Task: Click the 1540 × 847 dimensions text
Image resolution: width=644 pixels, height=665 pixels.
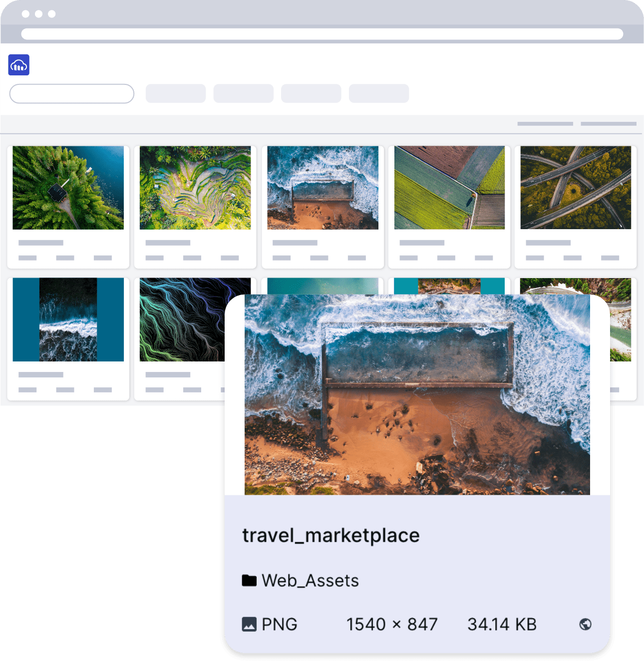Action: pos(392,624)
